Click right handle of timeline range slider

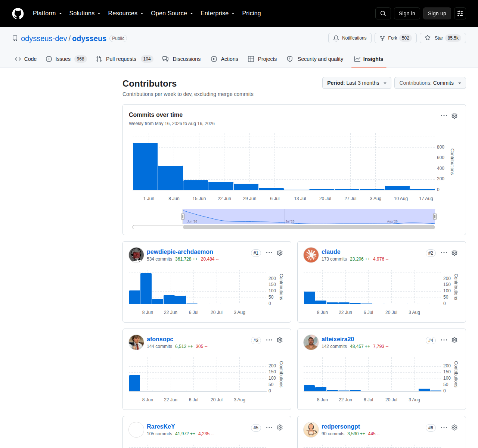point(435,217)
